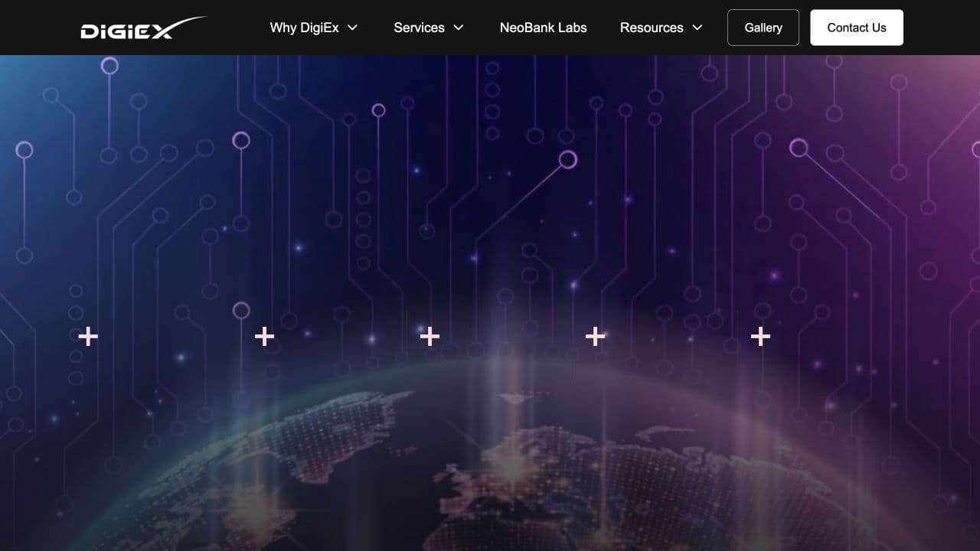Go to NeoBank Labs page
Viewport: 980px width, 551px height.
pos(544,28)
